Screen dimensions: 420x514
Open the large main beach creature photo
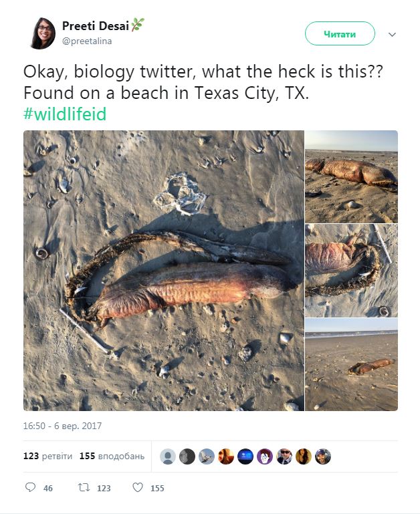coord(164,270)
